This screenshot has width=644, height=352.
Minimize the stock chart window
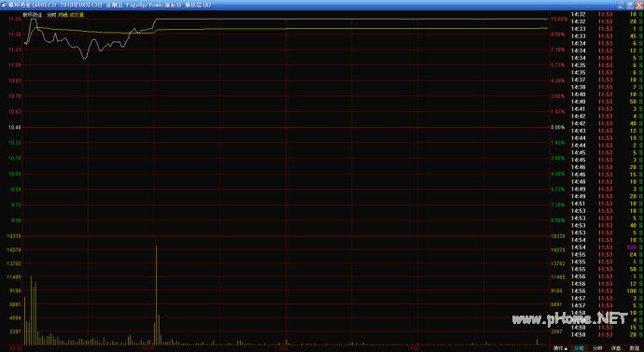pyautogui.click(x=622, y=5)
